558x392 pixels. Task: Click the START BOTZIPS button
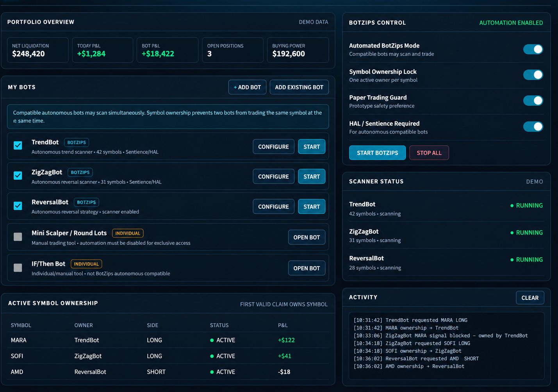click(x=377, y=153)
